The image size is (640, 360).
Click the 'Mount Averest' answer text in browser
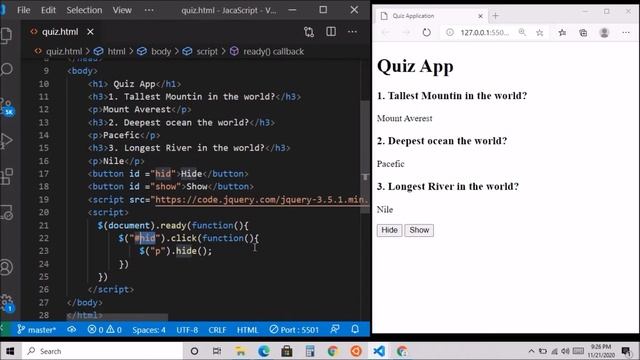(x=404, y=118)
